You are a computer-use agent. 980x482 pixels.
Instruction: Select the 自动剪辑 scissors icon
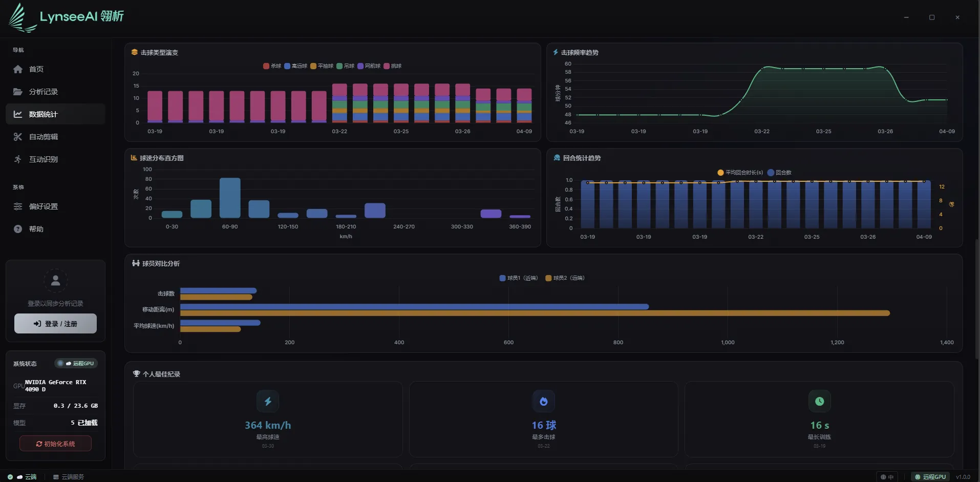pos(18,137)
